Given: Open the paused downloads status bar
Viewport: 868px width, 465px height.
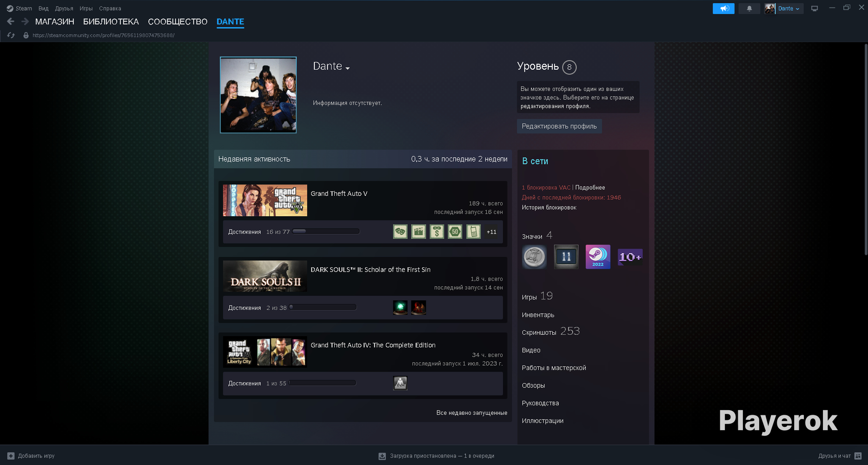Looking at the screenshot, I should point(436,456).
